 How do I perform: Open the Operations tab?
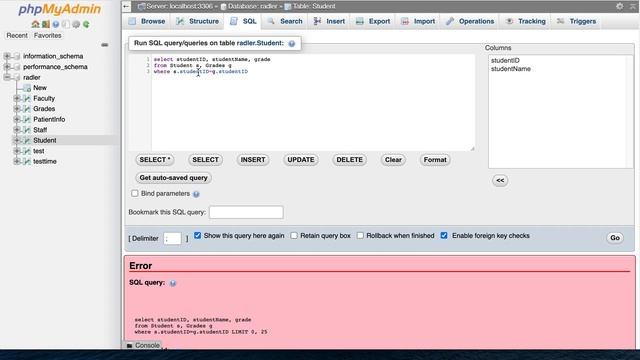click(470, 21)
